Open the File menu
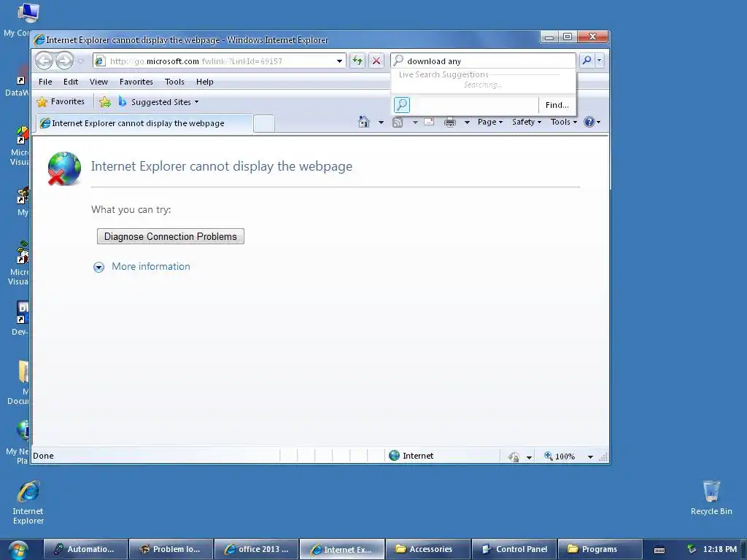Screen dimensions: 747x560 (x=45, y=82)
